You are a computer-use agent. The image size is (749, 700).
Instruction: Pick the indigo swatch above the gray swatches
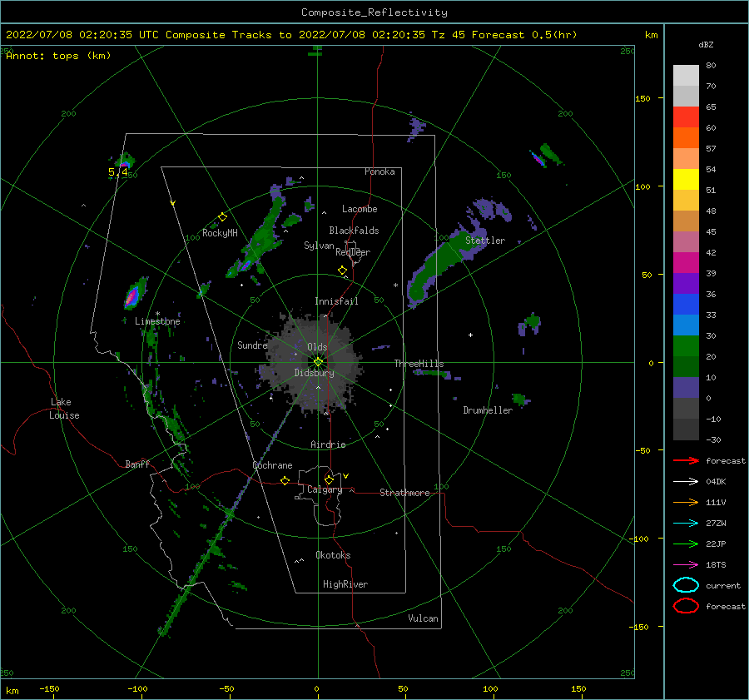(x=686, y=388)
